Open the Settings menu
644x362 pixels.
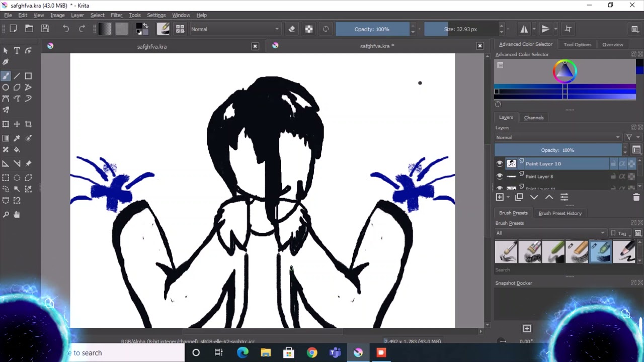click(156, 15)
